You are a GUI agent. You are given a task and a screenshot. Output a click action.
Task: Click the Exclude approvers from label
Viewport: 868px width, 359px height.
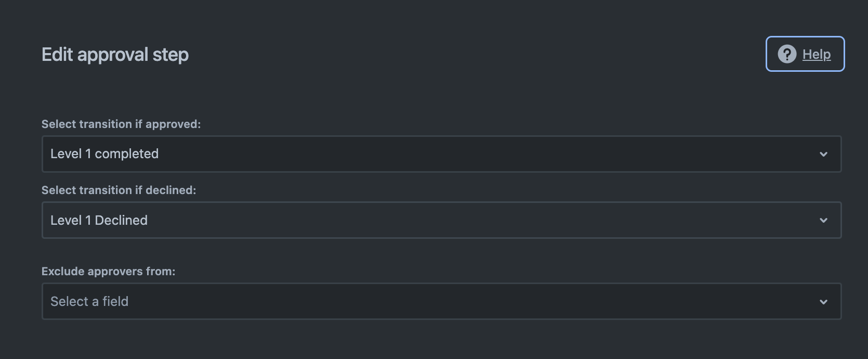pos(109,272)
